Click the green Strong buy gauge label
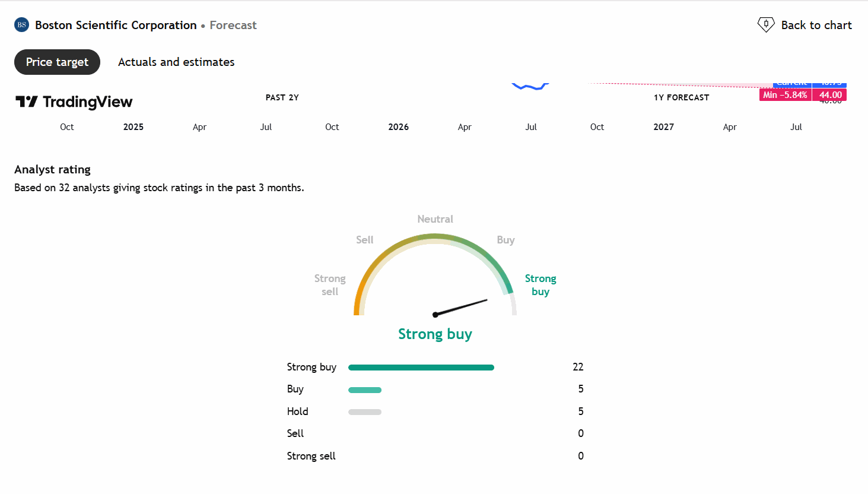The height and width of the screenshot is (494, 868). (x=540, y=285)
